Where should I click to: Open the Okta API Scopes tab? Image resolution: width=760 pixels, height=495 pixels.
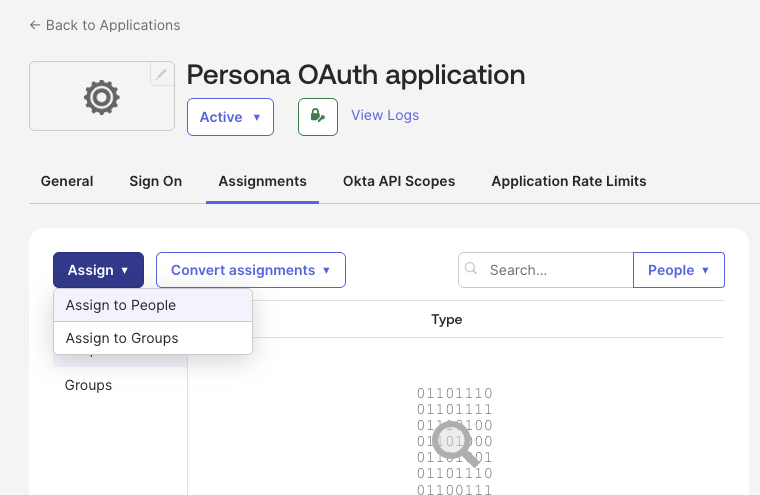(x=399, y=181)
